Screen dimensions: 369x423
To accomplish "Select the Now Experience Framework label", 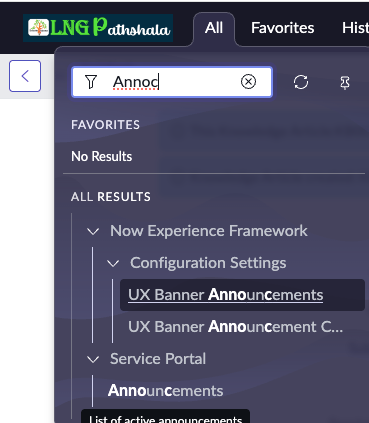I will (209, 231).
